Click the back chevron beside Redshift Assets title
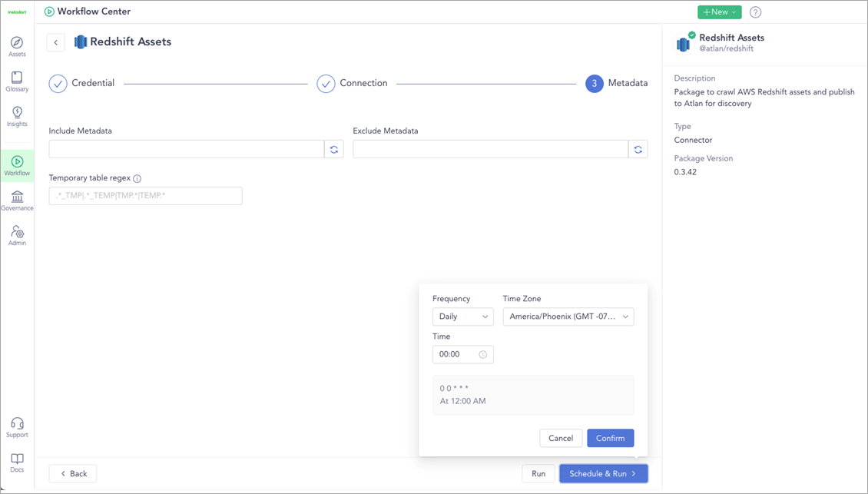 (56, 42)
